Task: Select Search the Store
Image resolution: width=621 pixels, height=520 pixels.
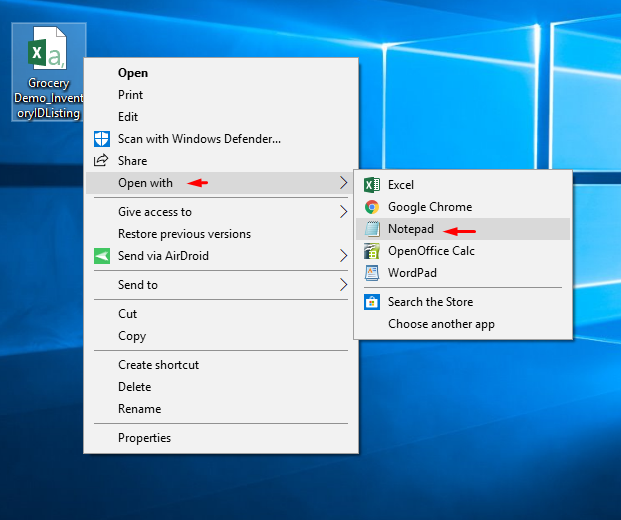Action: pos(463,302)
